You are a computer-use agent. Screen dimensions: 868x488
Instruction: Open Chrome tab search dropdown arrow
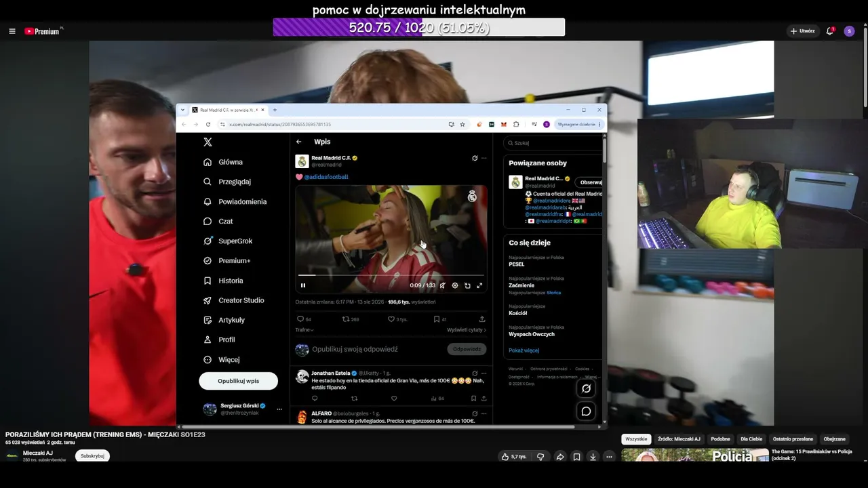click(182, 110)
